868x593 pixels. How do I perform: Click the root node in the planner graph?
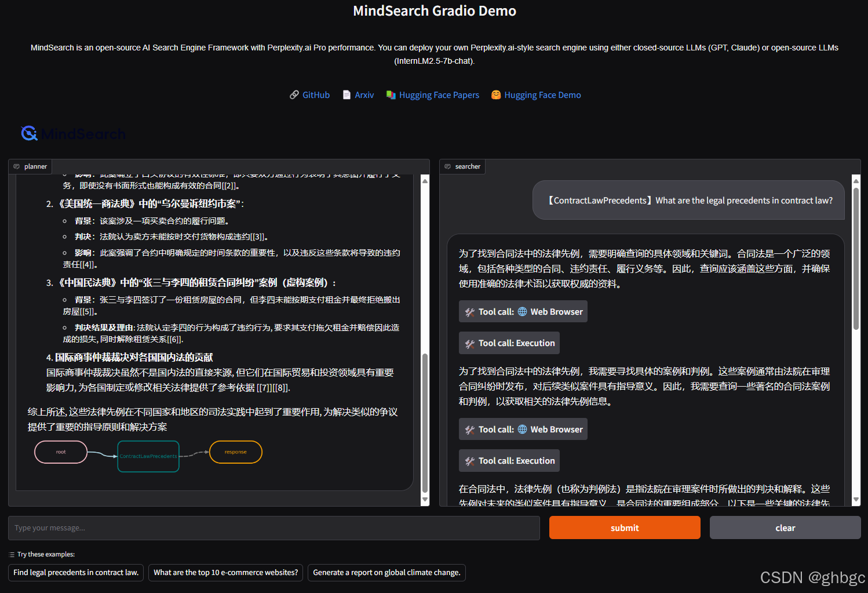coord(61,452)
